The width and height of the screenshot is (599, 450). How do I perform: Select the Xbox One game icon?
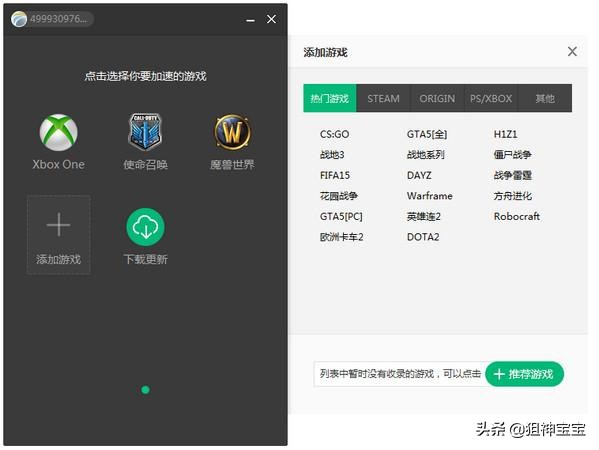click(x=58, y=133)
